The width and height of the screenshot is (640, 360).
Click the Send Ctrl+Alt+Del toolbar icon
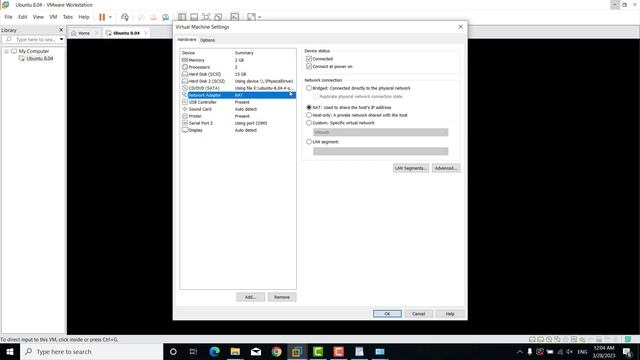[x=125, y=17]
